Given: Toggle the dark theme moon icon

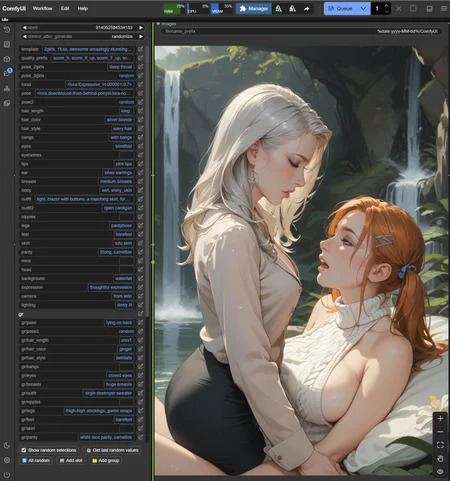Looking at the screenshot, I should 7,445.
